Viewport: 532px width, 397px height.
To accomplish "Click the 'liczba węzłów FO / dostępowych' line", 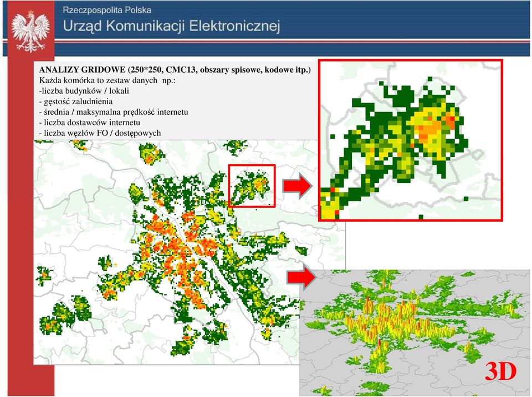I will (100, 133).
